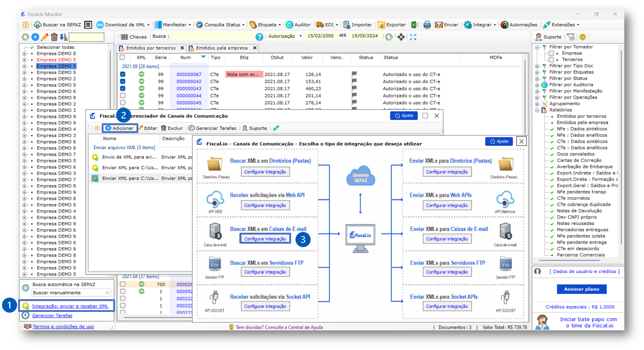The height and width of the screenshot is (350, 644).
Task: Click the trash delete icon in left panel
Action: pyautogui.click(x=54, y=37)
